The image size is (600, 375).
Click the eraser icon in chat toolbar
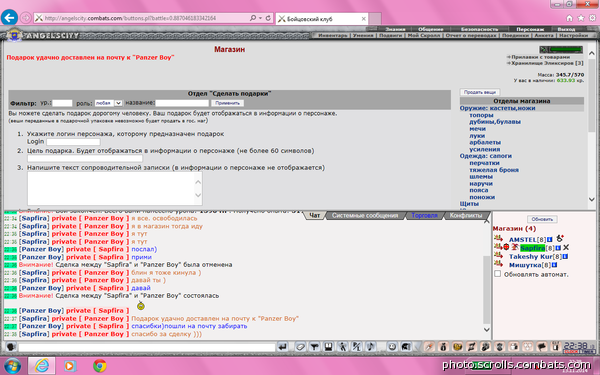pos(300,347)
